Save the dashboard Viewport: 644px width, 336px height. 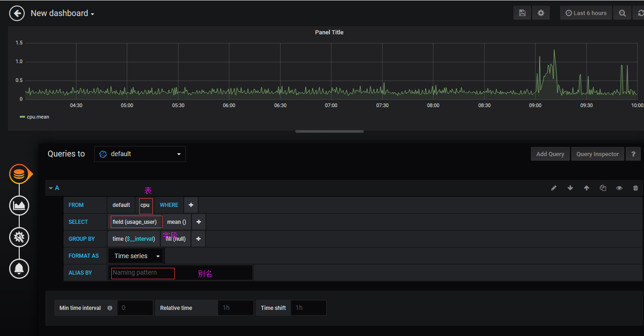click(x=522, y=13)
